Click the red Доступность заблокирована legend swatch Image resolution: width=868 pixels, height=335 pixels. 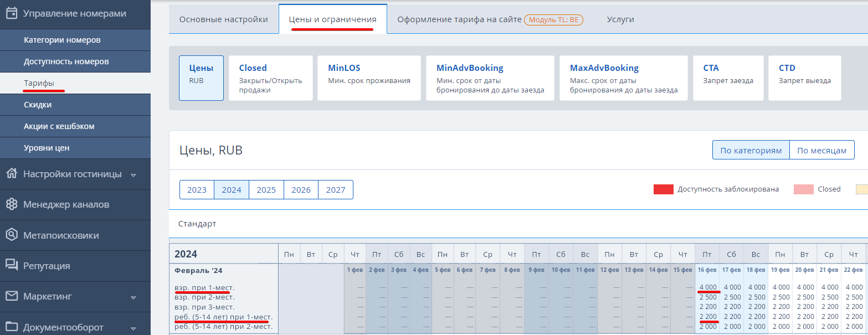point(663,189)
